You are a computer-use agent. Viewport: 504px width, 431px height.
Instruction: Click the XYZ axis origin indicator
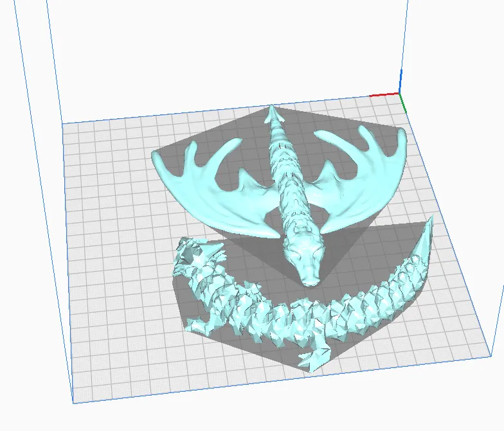401,94
